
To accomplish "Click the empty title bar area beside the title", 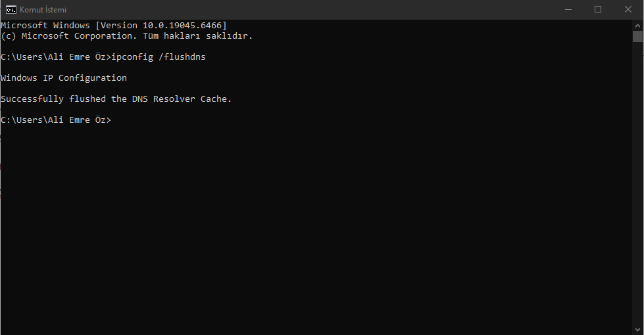I will 296,9.
